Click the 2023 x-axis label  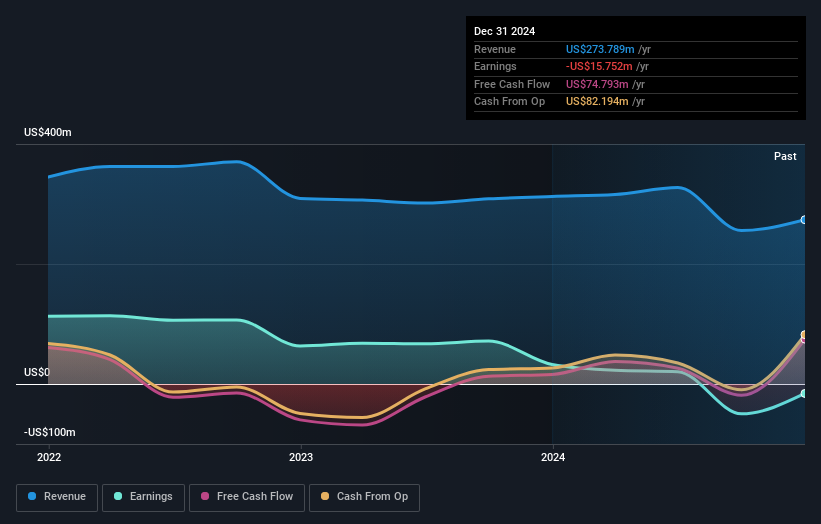[x=301, y=458]
